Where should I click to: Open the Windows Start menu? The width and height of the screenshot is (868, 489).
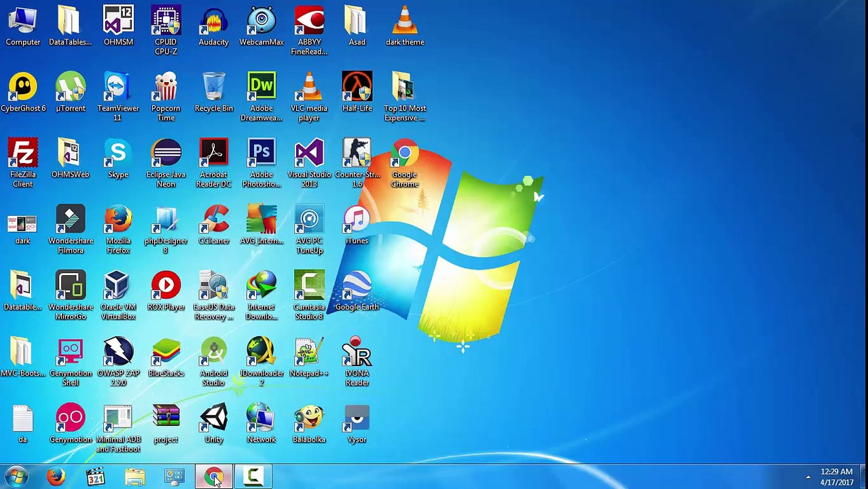pyautogui.click(x=16, y=477)
